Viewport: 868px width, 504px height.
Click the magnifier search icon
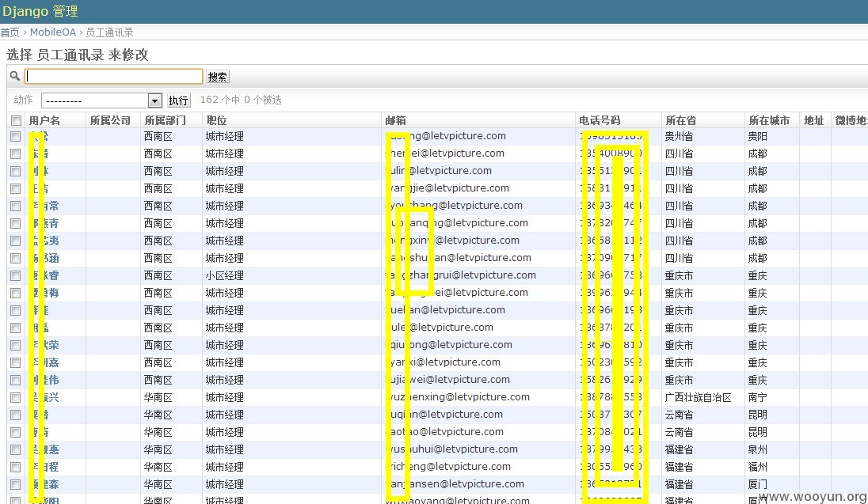coord(15,76)
